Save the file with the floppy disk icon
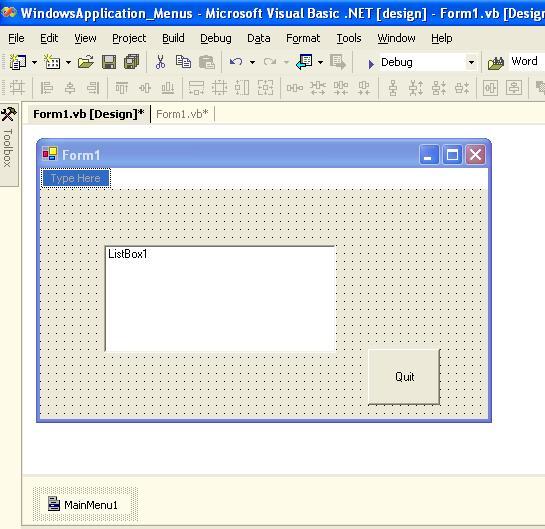Viewport: 545px width, 529px height. tap(109, 62)
